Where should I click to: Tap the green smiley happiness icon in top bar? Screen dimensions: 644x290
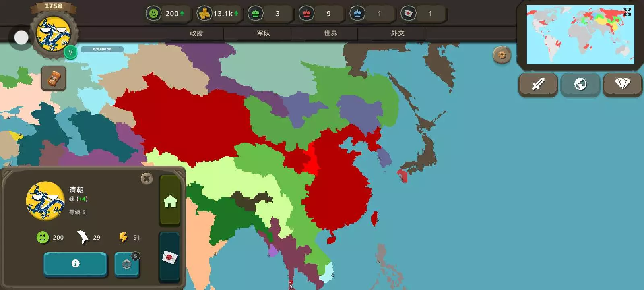(153, 14)
